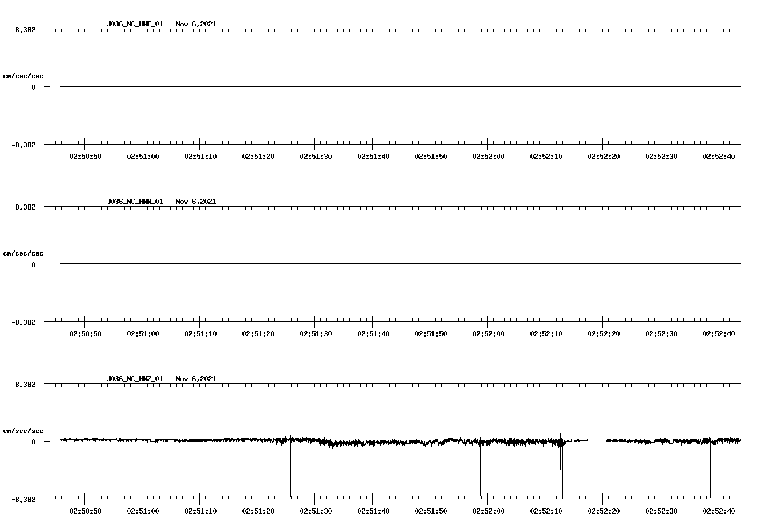Click 02:52:40 time label under HNE plot
The image size is (782, 532).
click(x=719, y=157)
